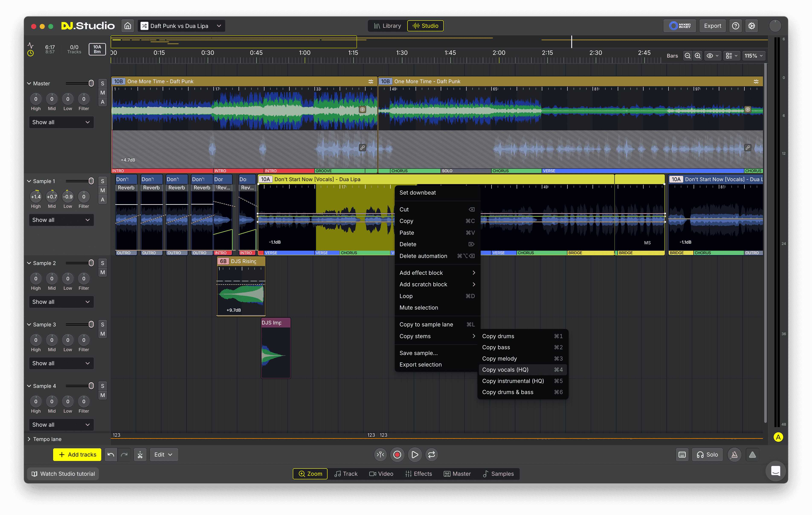Choose Copy to sample lane

(x=437, y=324)
